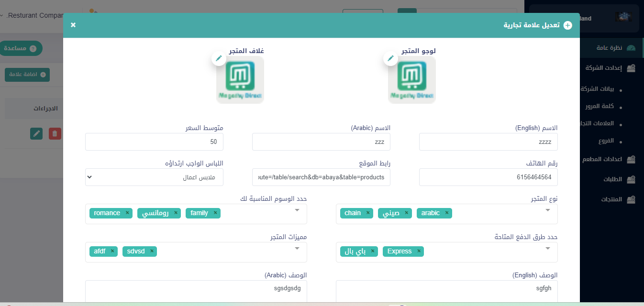Click pencil icon on store logo image
The width and height of the screenshot is (644, 306).
390,58
